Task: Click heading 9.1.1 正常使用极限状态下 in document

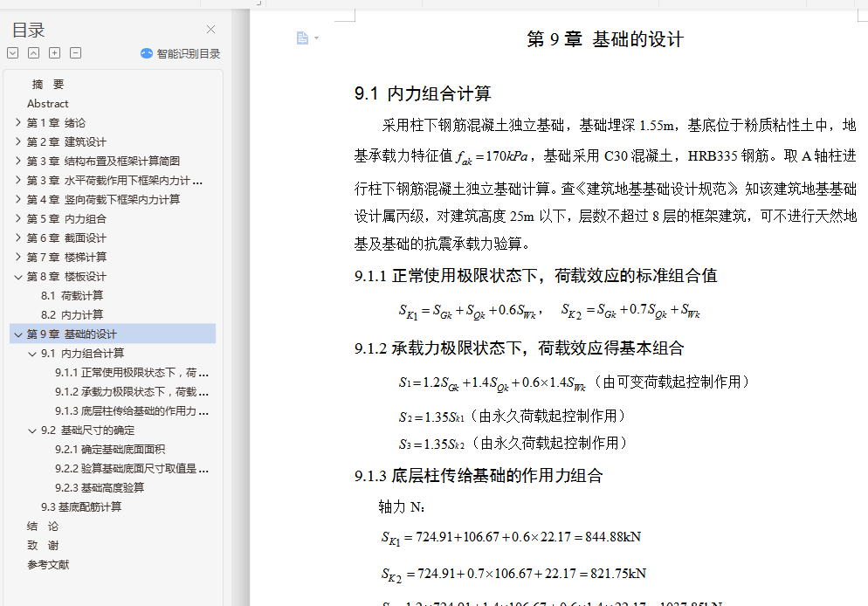Action: 536,276
